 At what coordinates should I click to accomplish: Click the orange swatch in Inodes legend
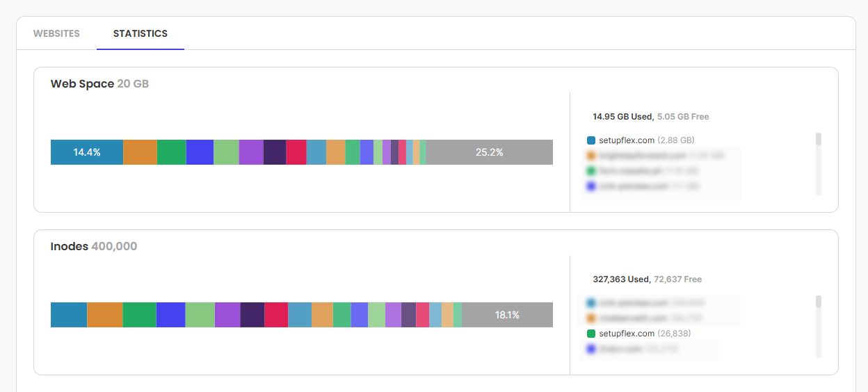tap(591, 318)
